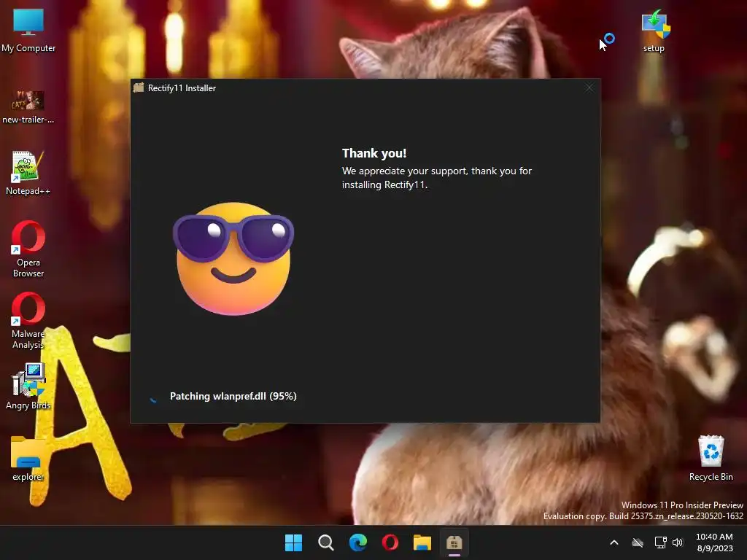Screen dimensions: 747x560
Task: Close the Rectify11 Installer window
Action: click(589, 87)
